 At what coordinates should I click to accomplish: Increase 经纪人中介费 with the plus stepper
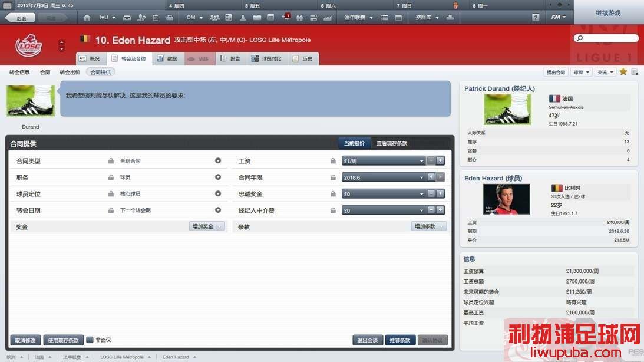[x=440, y=209]
